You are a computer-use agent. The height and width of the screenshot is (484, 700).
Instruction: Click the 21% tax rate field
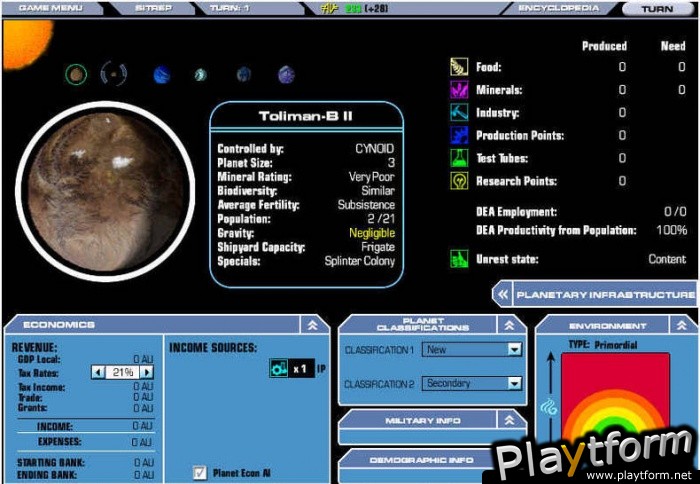click(122, 372)
